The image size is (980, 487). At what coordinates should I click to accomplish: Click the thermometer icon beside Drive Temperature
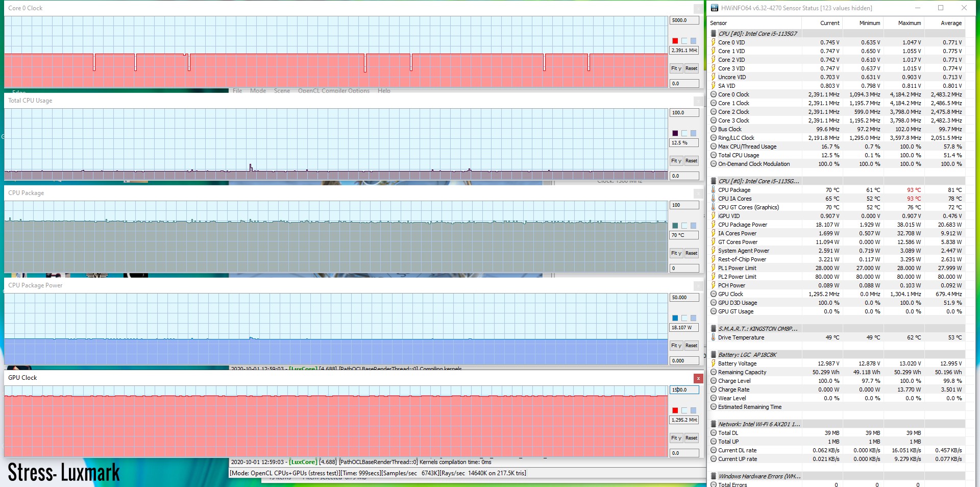(x=714, y=337)
